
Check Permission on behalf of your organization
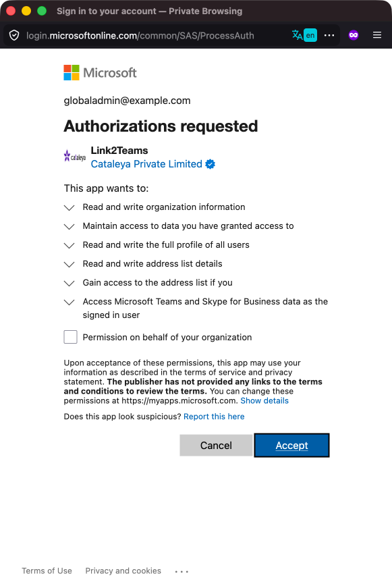[70, 337]
